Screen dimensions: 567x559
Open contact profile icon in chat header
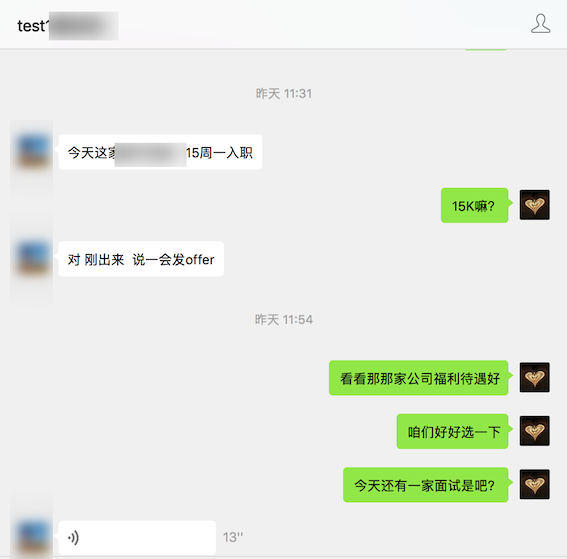(x=540, y=24)
